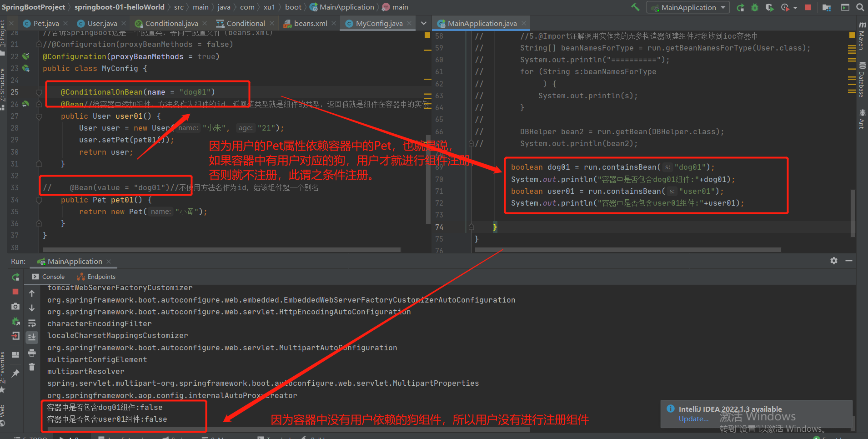Image resolution: width=868 pixels, height=439 pixels.
Task: Stop the running app with the top red square
Action: 808,7
